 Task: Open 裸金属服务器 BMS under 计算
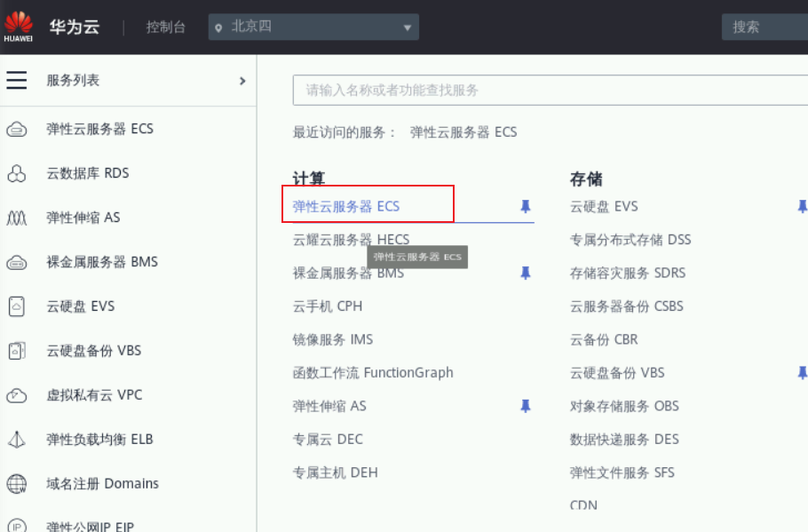(x=348, y=274)
